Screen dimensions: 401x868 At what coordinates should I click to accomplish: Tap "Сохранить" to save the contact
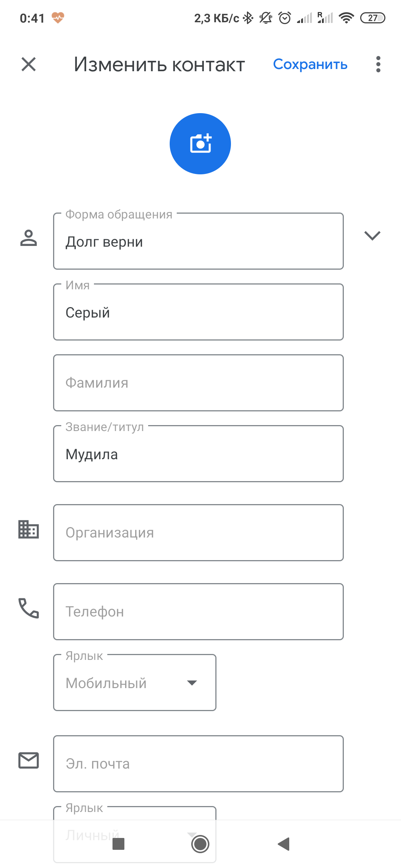click(x=310, y=64)
